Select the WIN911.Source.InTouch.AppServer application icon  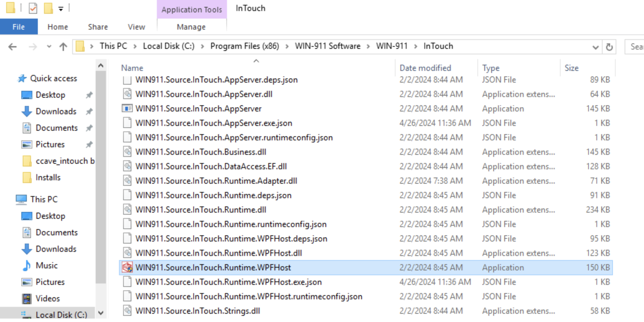[x=127, y=108]
